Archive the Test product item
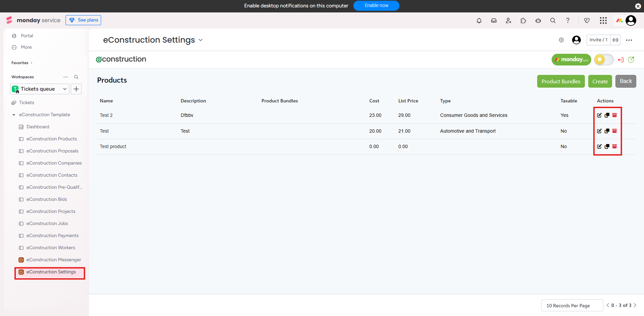 (x=614, y=146)
